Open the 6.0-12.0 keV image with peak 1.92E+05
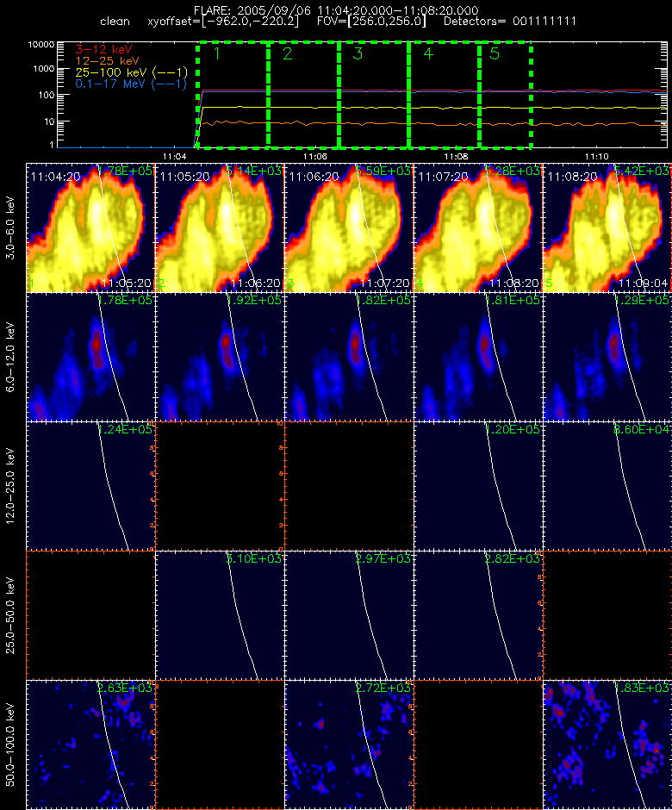 coord(220,357)
